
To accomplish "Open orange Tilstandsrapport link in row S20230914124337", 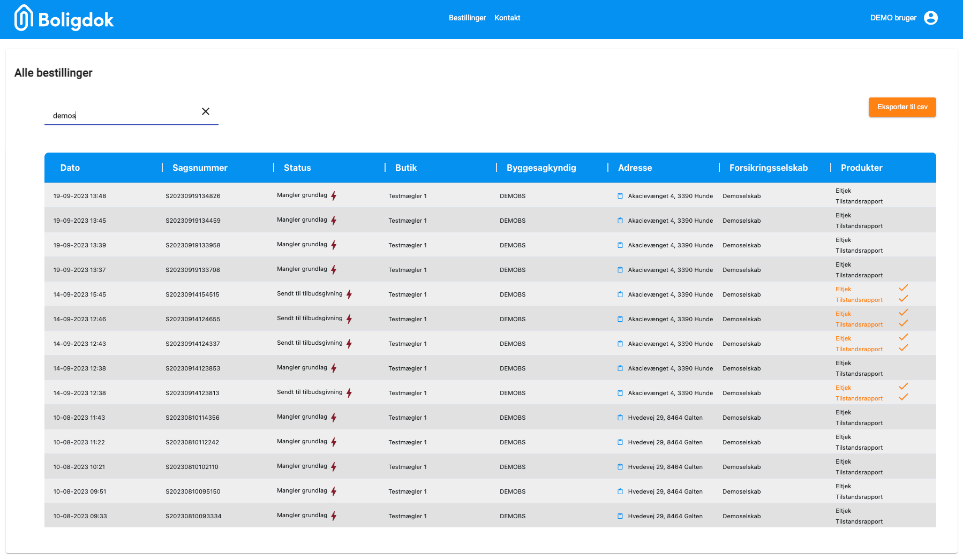I will coord(859,349).
